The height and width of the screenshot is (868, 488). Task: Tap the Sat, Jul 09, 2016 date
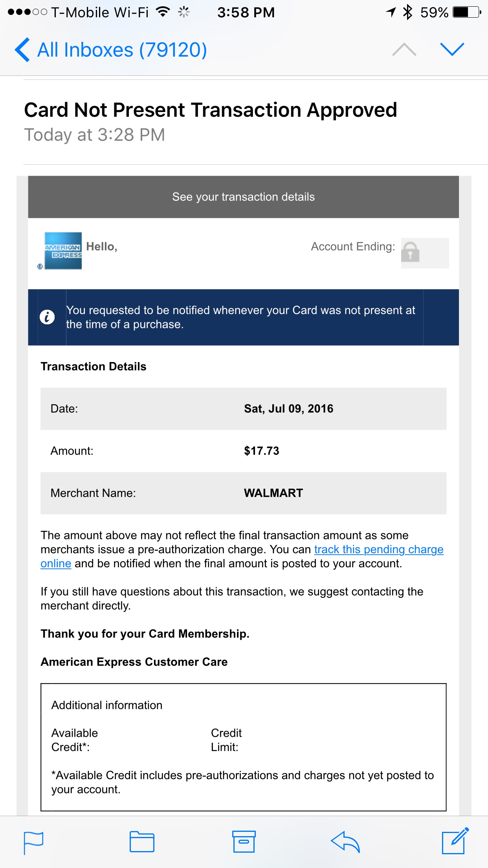289,409
